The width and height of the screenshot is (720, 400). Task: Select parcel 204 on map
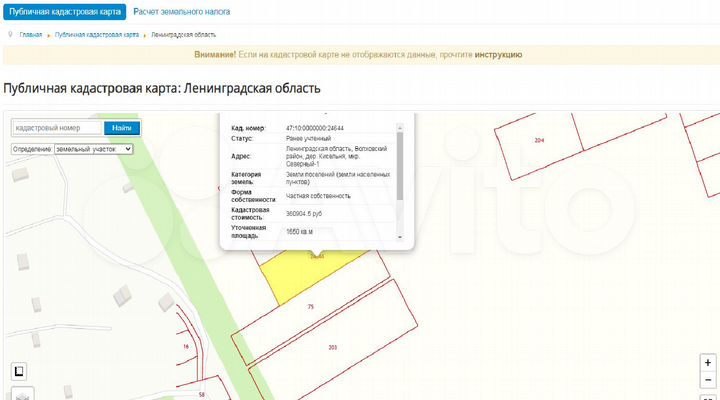coord(539,140)
